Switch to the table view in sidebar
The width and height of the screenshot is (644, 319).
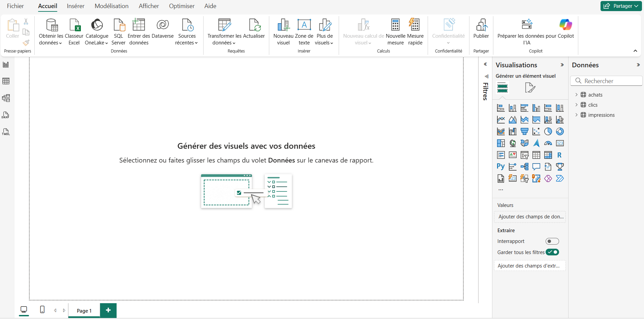[x=6, y=81]
